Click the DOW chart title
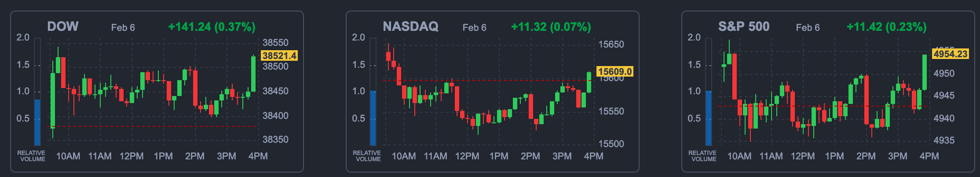 [63, 26]
